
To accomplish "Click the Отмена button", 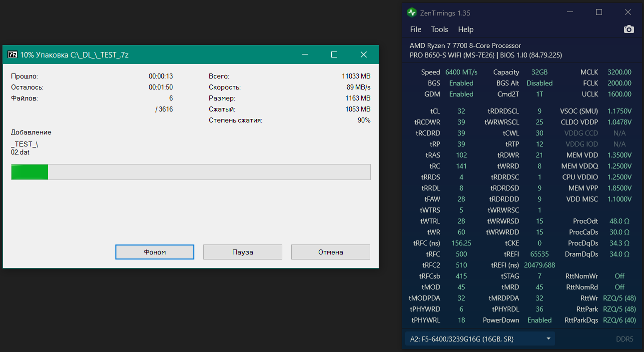I will click(x=331, y=252).
